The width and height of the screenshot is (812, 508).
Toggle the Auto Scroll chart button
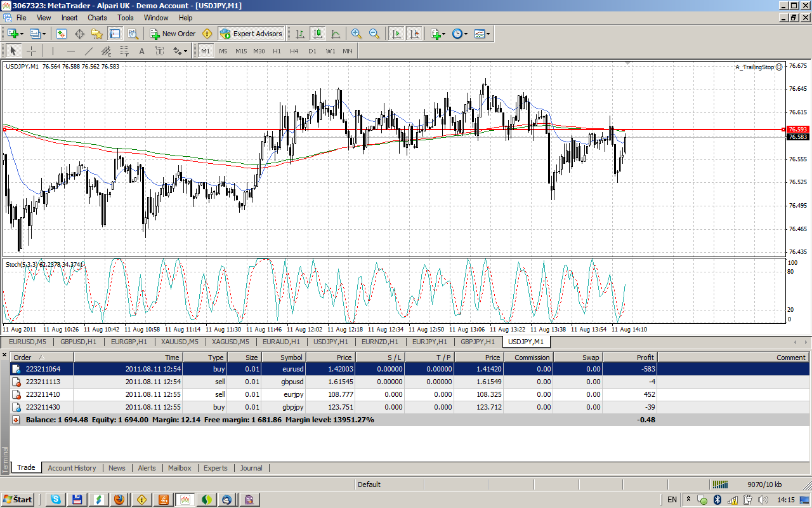click(396, 34)
